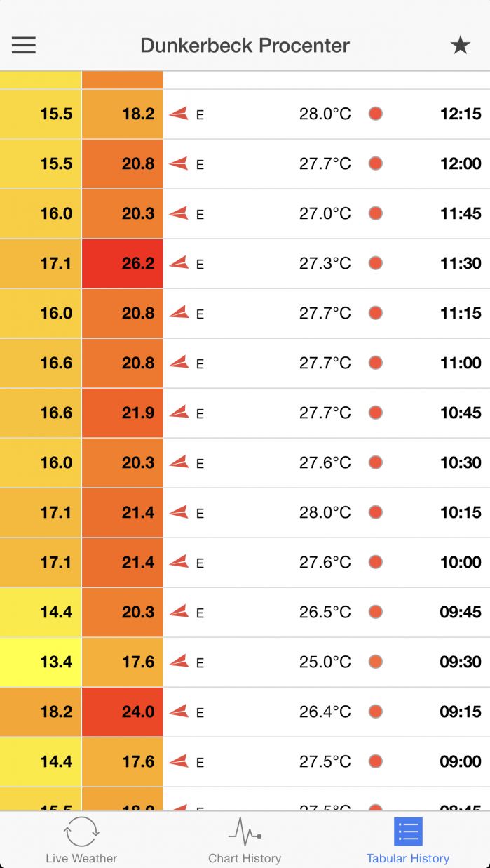Tap wind direction arrow at 09:15
Image resolution: width=490 pixels, height=868 pixels.
(x=179, y=712)
